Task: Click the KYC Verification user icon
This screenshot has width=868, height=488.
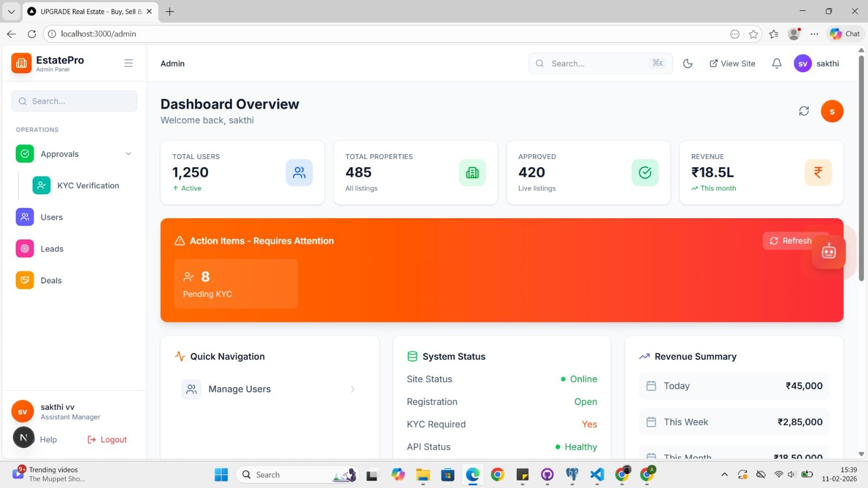Action: click(x=42, y=185)
